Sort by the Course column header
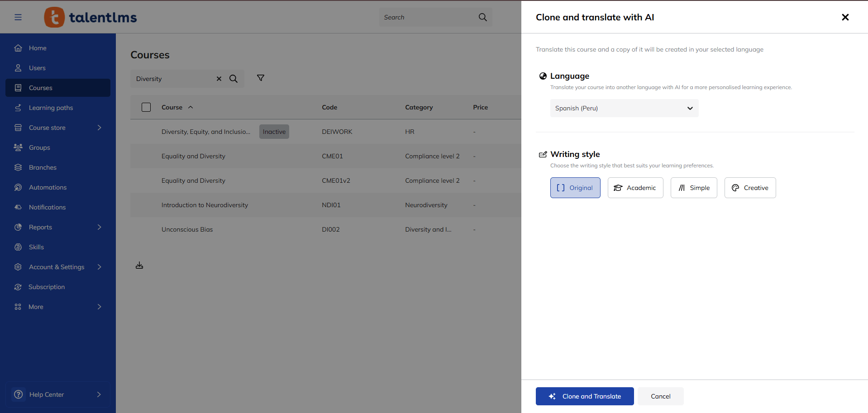868x413 pixels. click(x=172, y=107)
